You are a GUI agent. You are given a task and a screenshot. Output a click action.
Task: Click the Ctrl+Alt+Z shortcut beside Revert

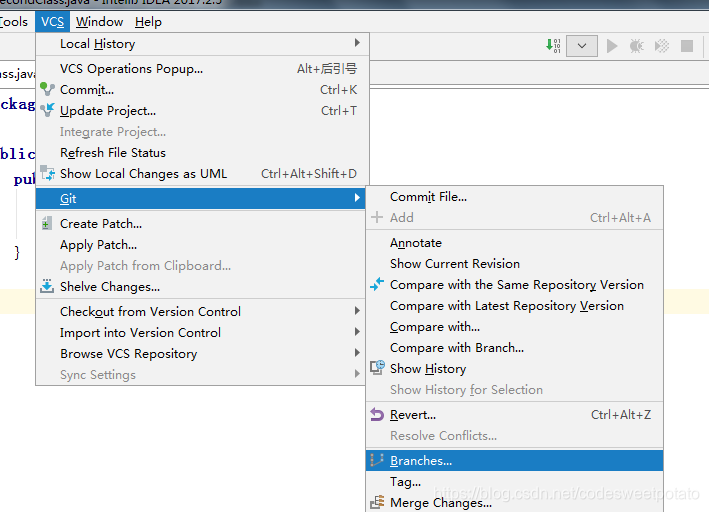621,415
